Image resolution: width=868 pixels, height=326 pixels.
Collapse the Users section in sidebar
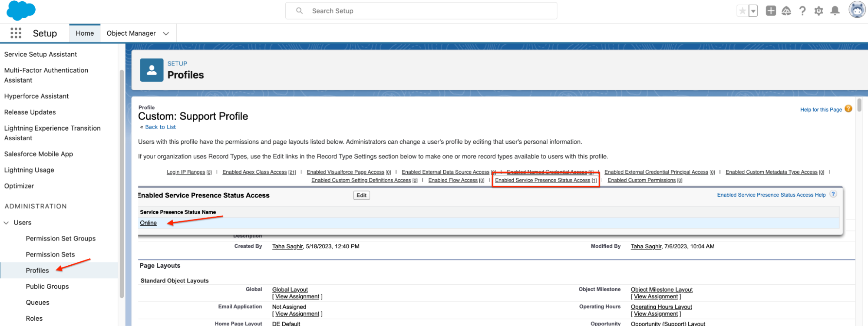point(7,223)
